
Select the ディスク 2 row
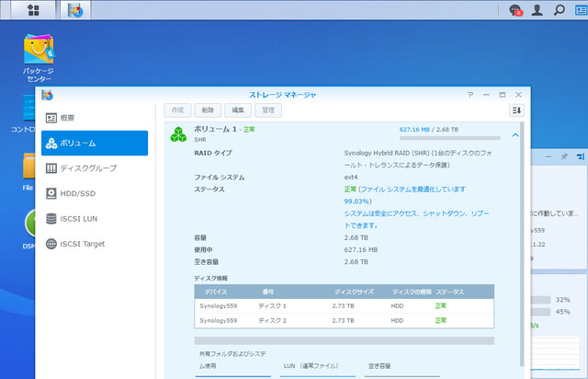344,320
